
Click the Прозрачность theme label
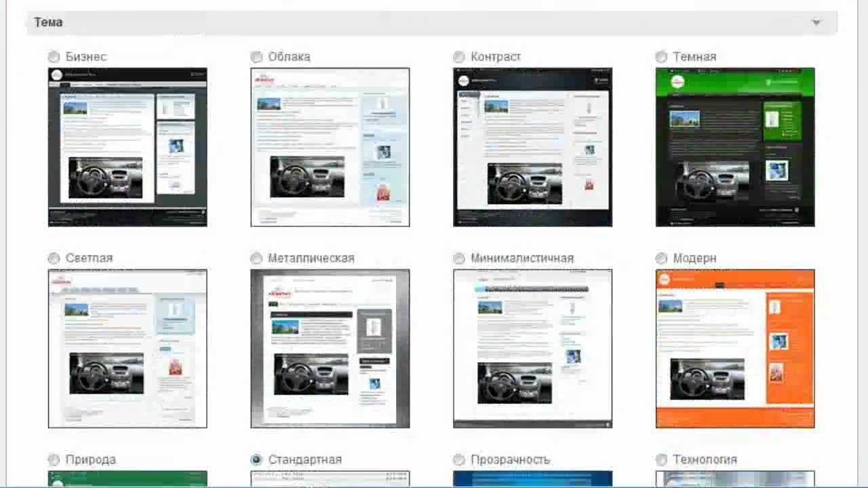[x=510, y=460]
